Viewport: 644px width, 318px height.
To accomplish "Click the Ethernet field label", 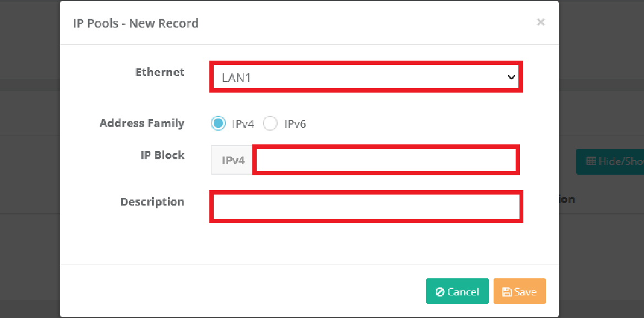I will [x=160, y=72].
